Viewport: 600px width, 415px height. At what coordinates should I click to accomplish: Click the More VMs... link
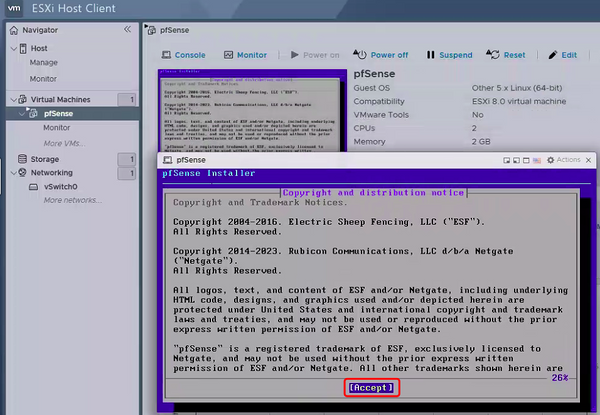coord(64,143)
